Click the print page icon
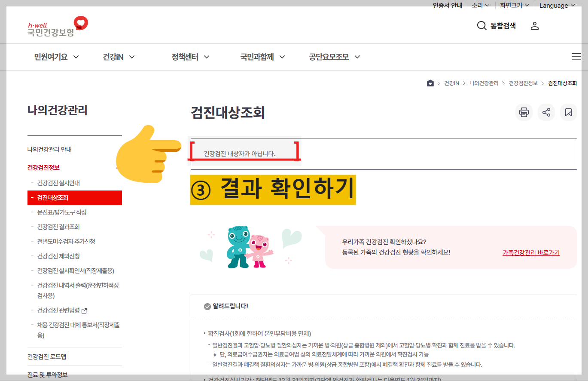This screenshot has height=381, width=588. (524, 113)
